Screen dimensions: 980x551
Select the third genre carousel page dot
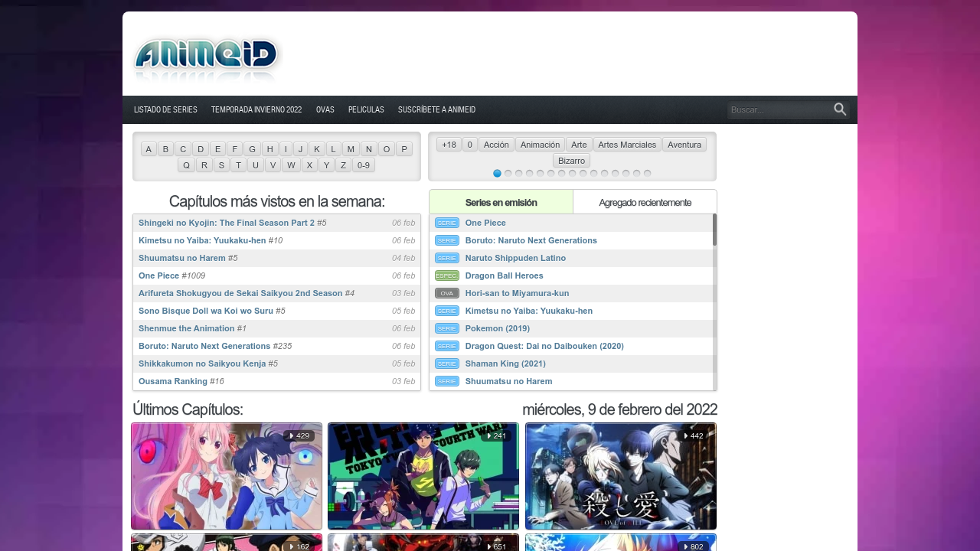[x=519, y=174]
